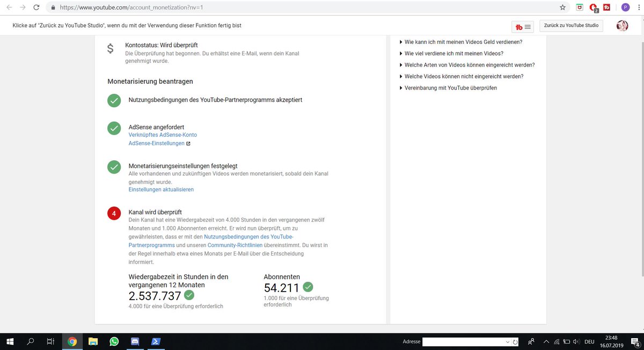Open the Adresse toolbar dropdown arrow

point(508,341)
